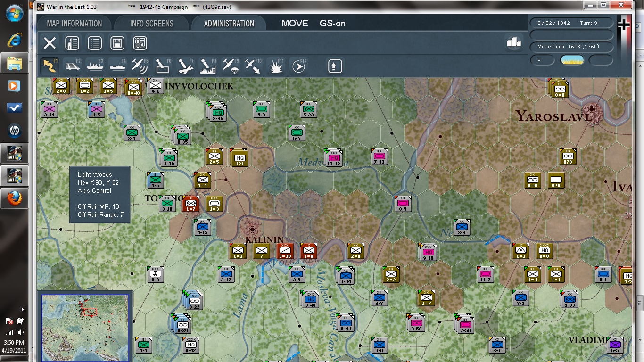Select the HQ counter labeled 9-30
Image resolution: width=644 pixels, height=362 pixels.
[x=428, y=252]
